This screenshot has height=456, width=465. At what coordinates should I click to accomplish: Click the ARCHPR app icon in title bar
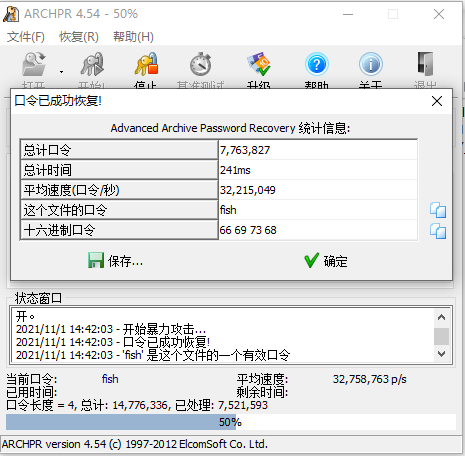click(11, 14)
